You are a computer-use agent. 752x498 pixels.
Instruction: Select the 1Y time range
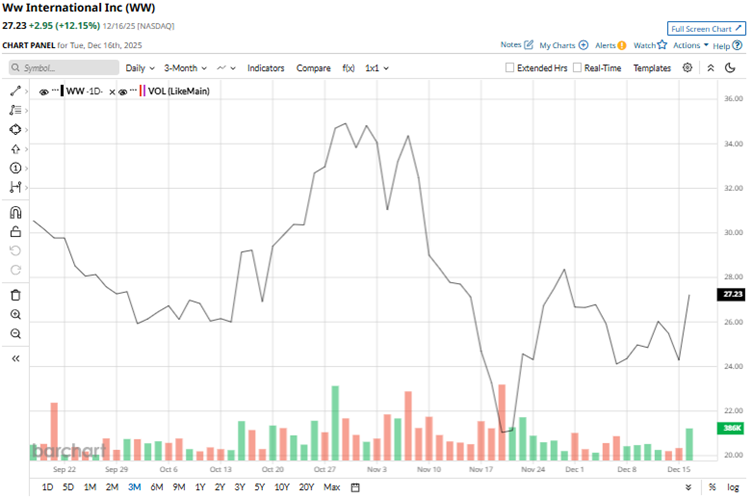[x=200, y=487]
